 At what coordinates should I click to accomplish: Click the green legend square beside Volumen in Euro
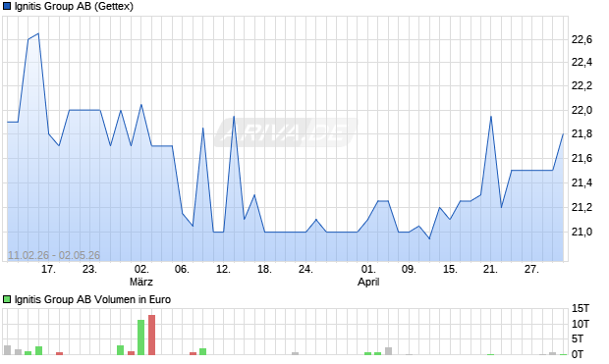point(7,299)
